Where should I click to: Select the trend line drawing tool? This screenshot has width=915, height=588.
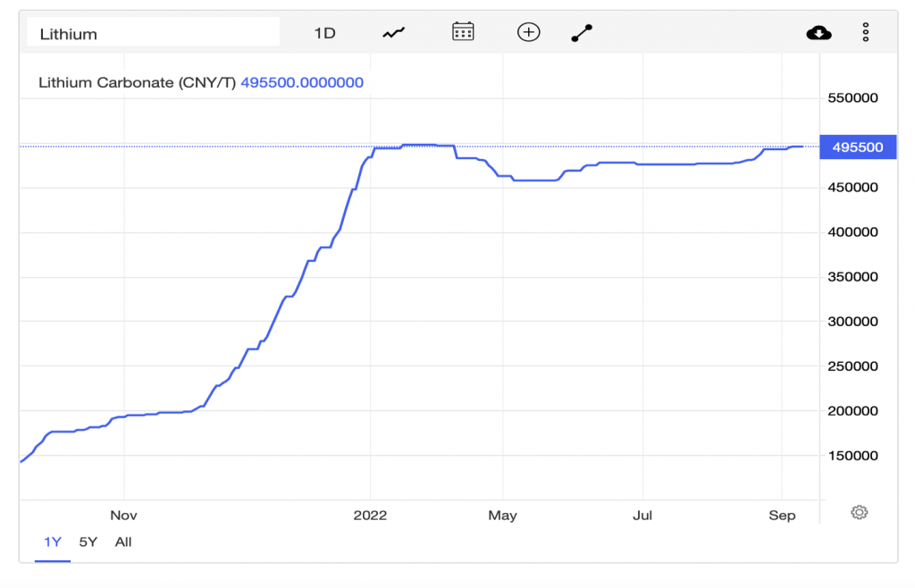pos(582,33)
